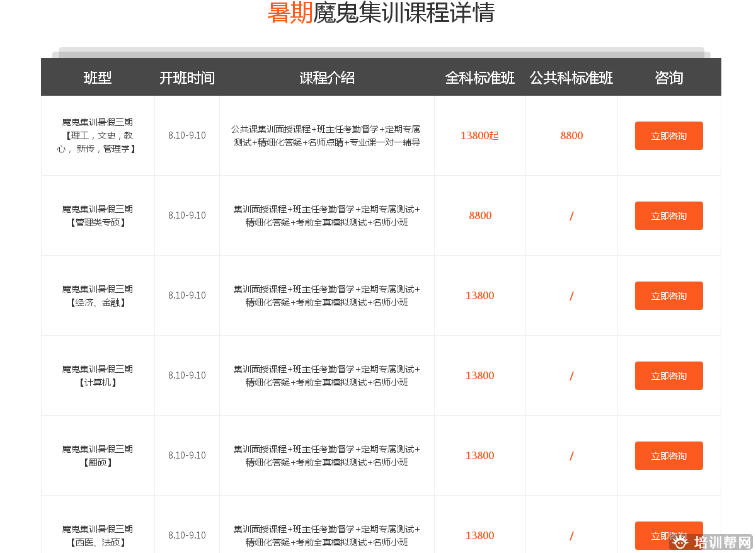Viewport: 756px width, 553px height.
Task: Select course name 魔鬼集训暑假三期【翻硕】
Action: click(98, 455)
